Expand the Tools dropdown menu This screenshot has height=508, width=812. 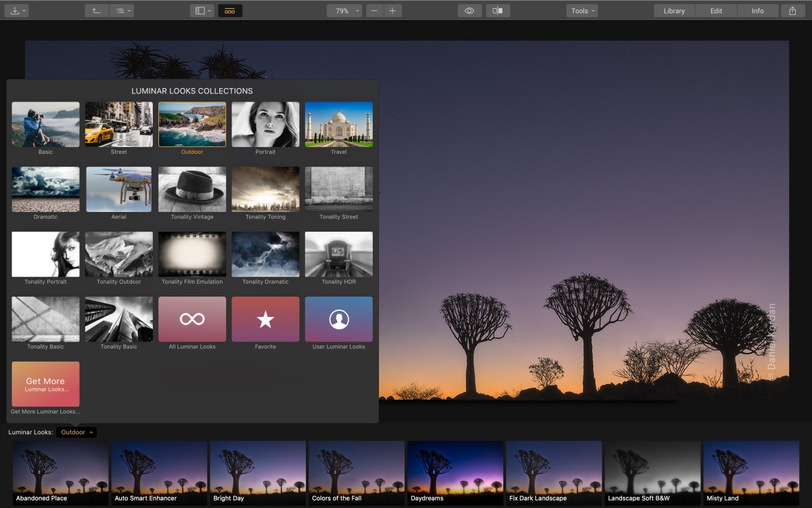(582, 11)
